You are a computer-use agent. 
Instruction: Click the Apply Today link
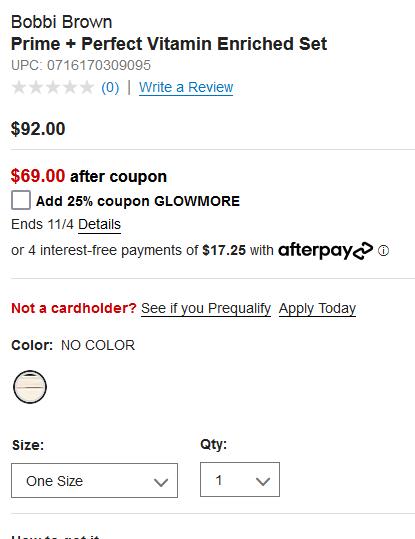click(317, 308)
